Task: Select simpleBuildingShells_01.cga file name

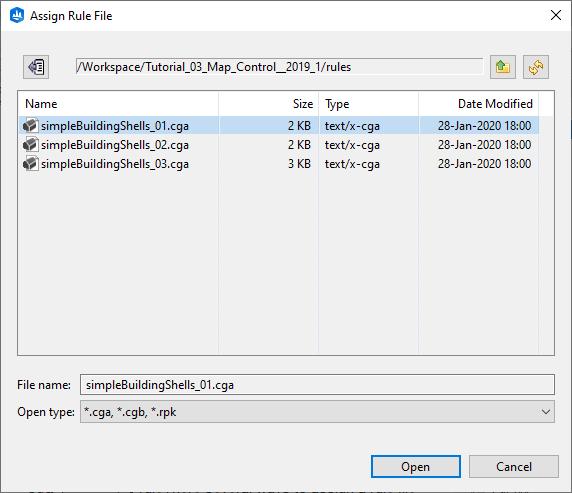Action: (x=115, y=126)
